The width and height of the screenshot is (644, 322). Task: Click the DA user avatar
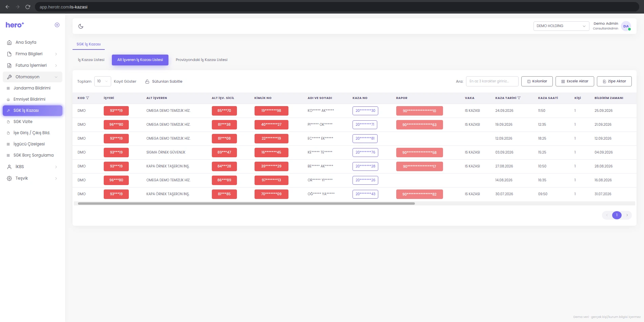click(x=626, y=26)
